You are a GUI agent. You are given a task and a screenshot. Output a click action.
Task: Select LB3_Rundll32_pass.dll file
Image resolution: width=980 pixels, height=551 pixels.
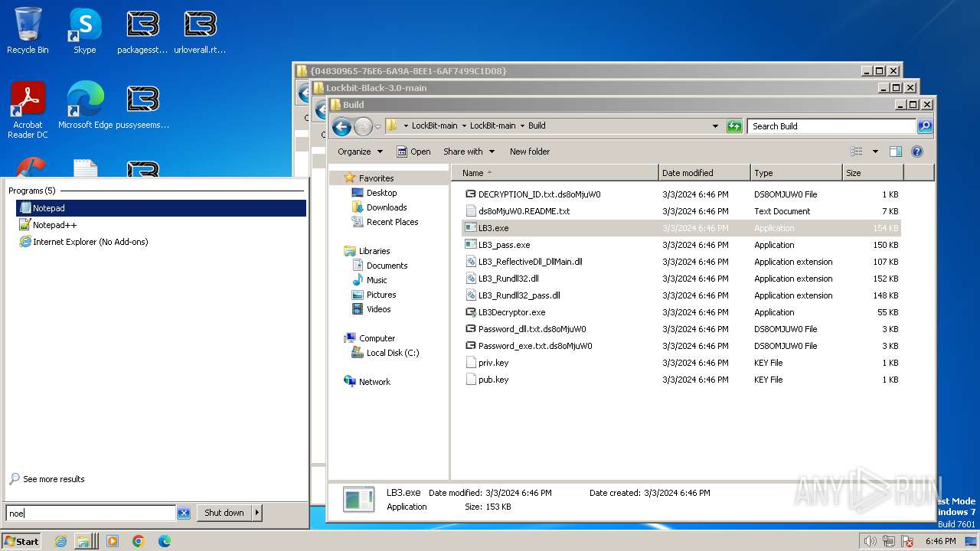519,295
